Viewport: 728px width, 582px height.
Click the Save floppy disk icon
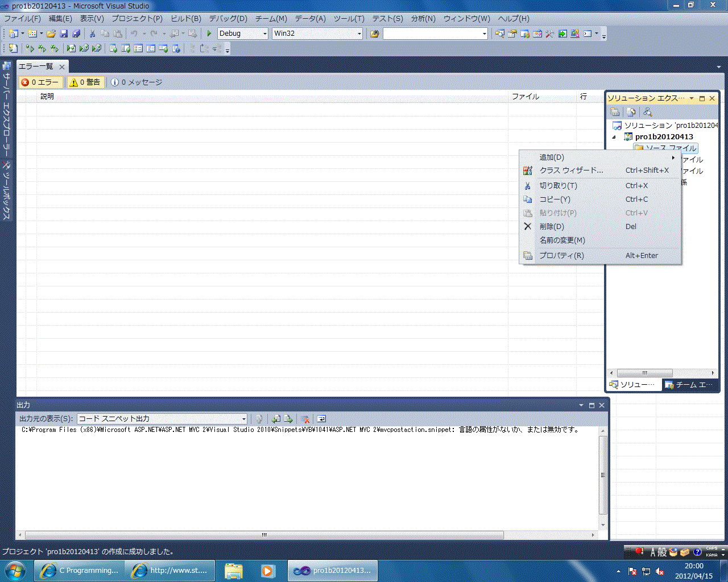64,34
